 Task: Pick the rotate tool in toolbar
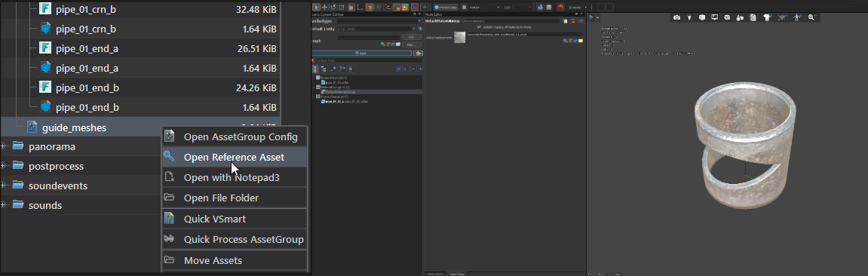pos(333,8)
